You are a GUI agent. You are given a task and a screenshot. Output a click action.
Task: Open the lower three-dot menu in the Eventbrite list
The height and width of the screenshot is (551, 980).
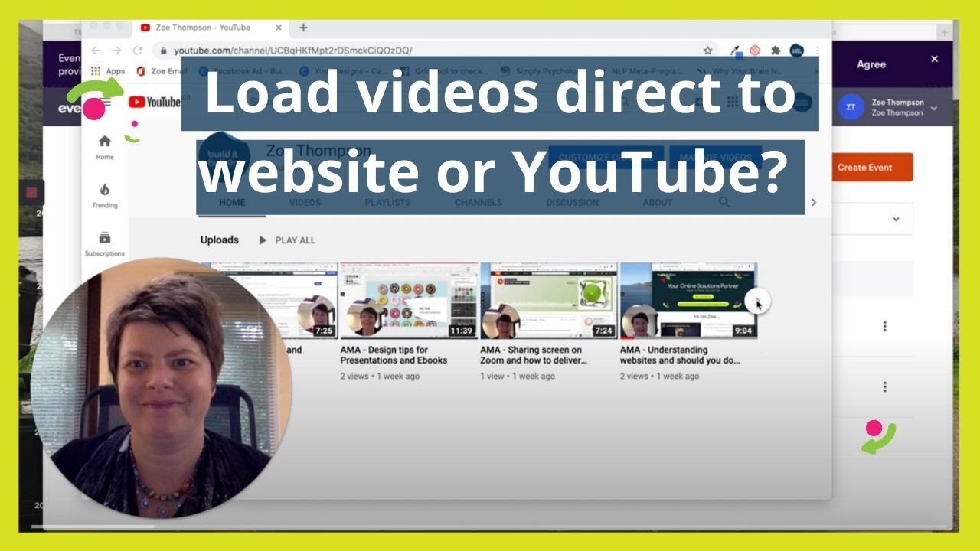coord(884,387)
